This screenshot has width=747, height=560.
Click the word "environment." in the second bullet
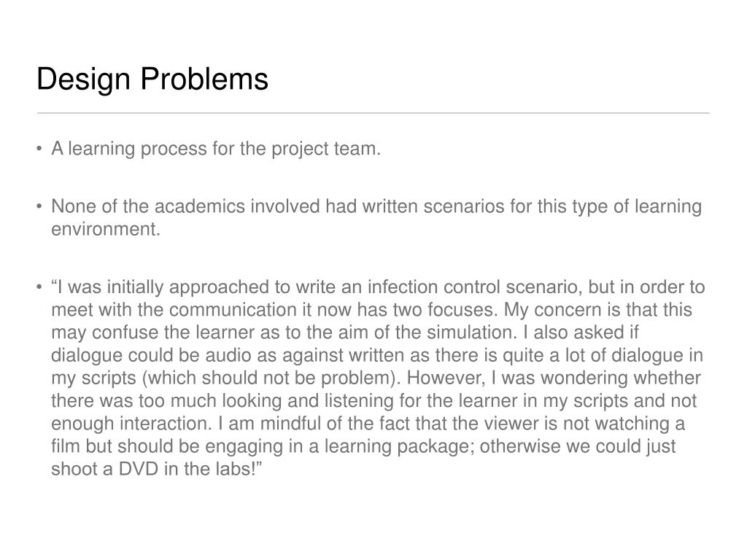pos(106,229)
